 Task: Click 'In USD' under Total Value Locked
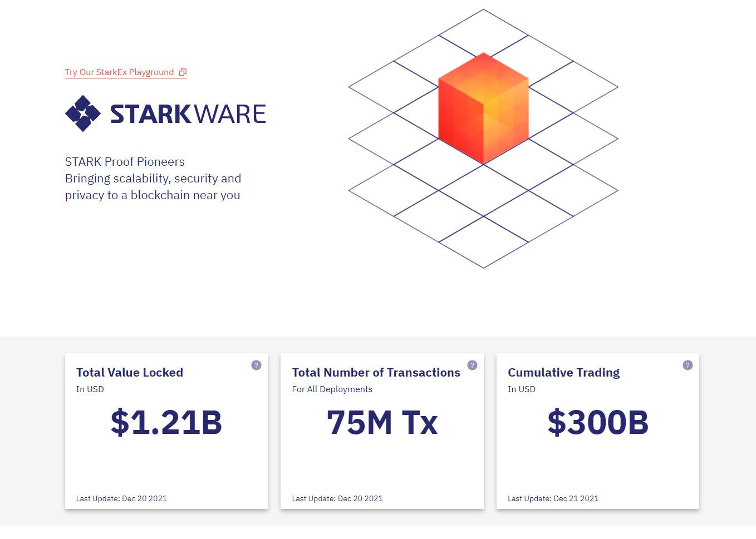pyautogui.click(x=90, y=389)
